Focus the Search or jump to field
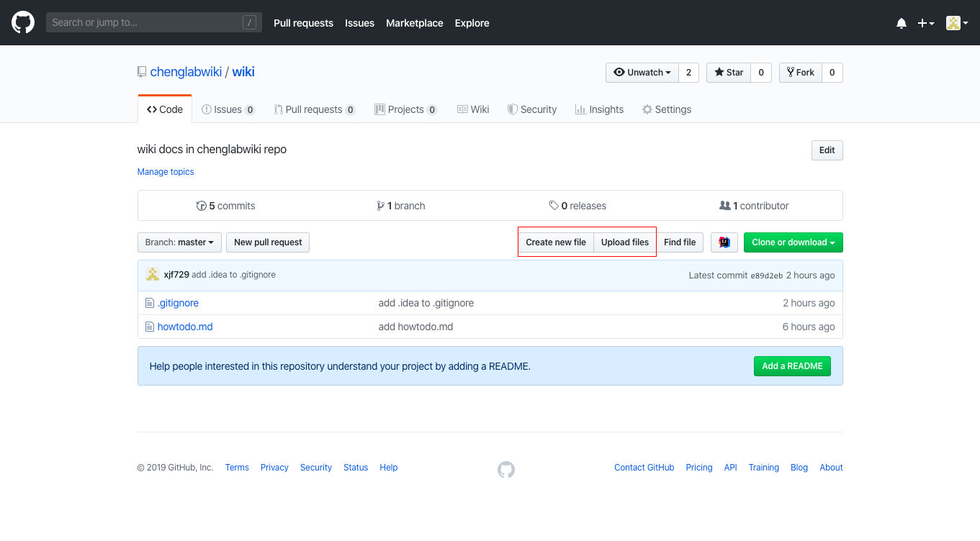Screen dimensions: 980x541 point(154,22)
